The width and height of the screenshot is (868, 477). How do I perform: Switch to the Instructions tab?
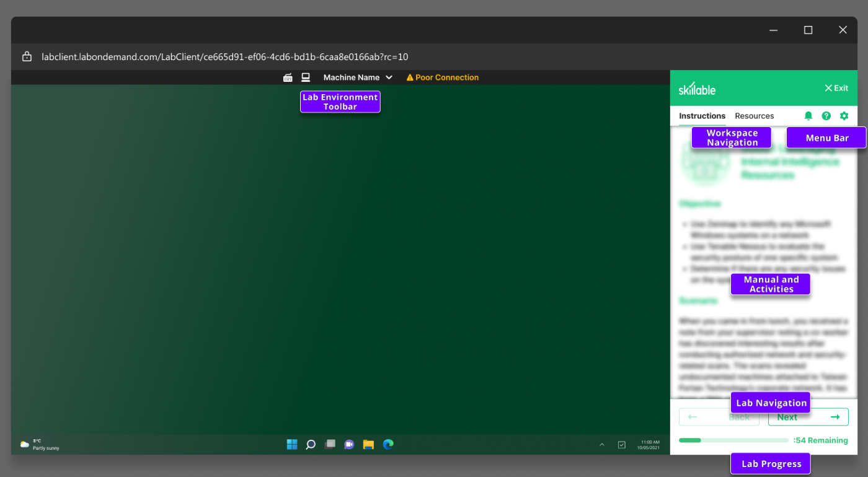(702, 116)
